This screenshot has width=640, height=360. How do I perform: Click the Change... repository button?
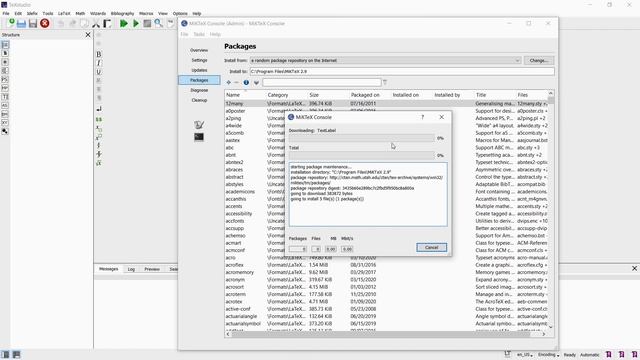539,60
